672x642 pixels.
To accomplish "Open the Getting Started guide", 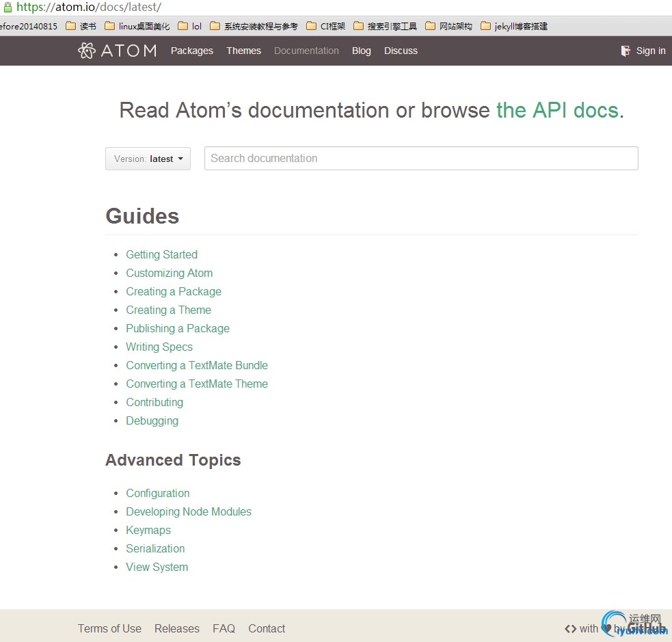I will 161,254.
